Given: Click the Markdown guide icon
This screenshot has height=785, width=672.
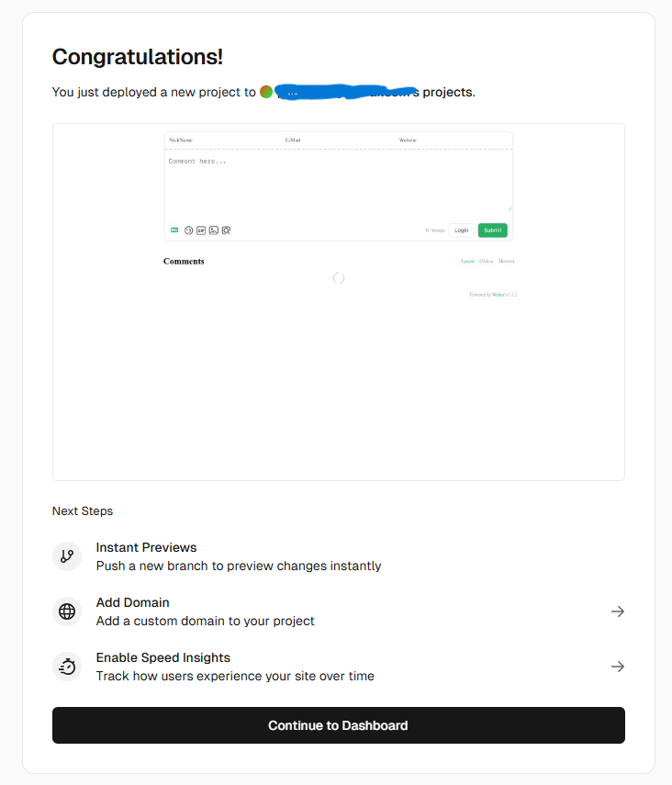Looking at the screenshot, I should click(x=174, y=230).
